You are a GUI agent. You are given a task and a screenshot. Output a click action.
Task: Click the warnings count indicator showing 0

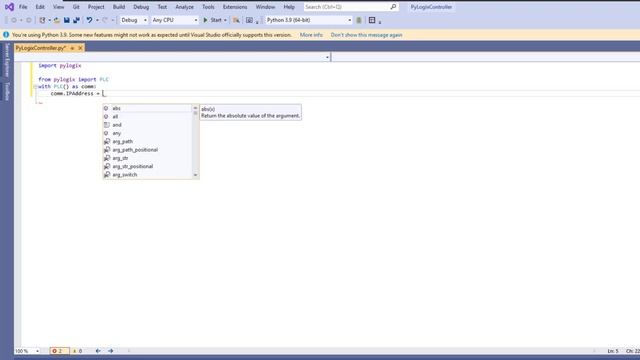tap(78, 351)
